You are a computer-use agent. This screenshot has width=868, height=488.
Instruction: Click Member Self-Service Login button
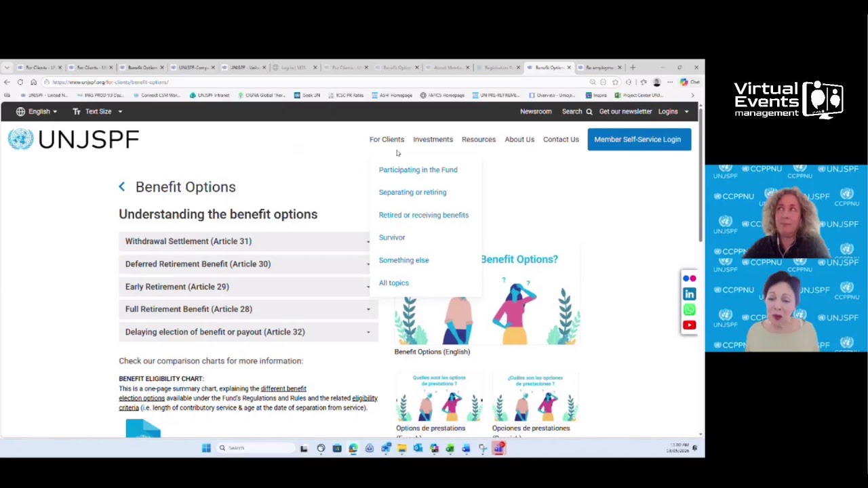[x=639, y=140]
